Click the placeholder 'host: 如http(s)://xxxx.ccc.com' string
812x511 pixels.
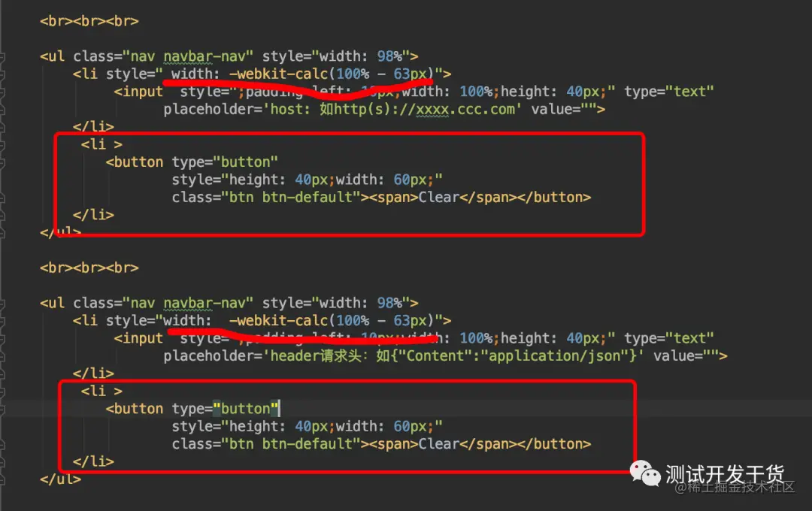(x=395, y=109)
